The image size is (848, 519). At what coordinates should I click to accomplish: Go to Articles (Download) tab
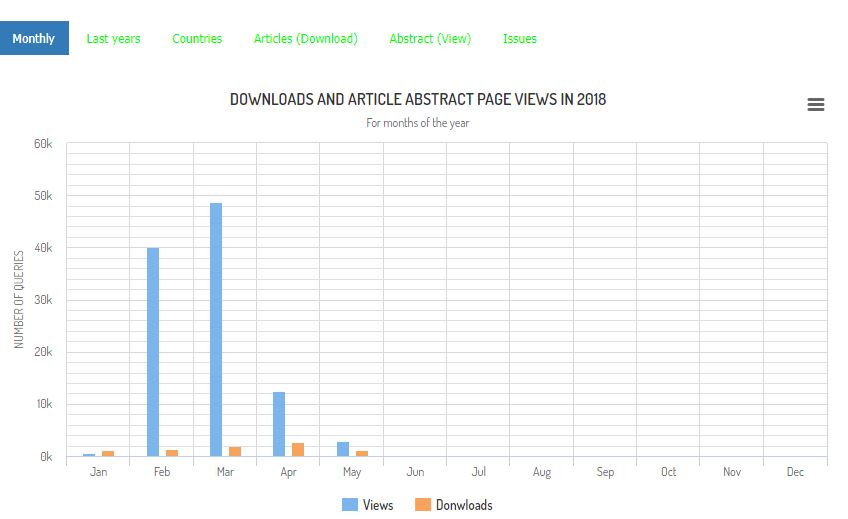coord(305,39)
